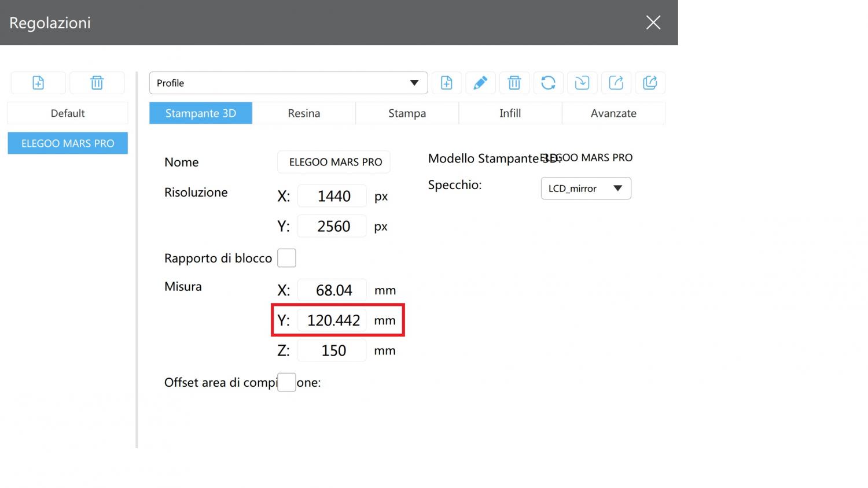Click the Risoluzione label
This screenshot has width=868, height=488.
tap(196, 193)
